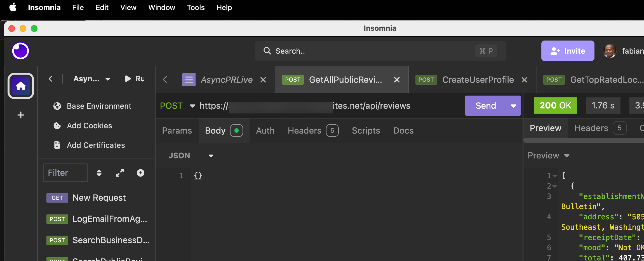Click the Base Environment globe icon

[x=57, y=106]
